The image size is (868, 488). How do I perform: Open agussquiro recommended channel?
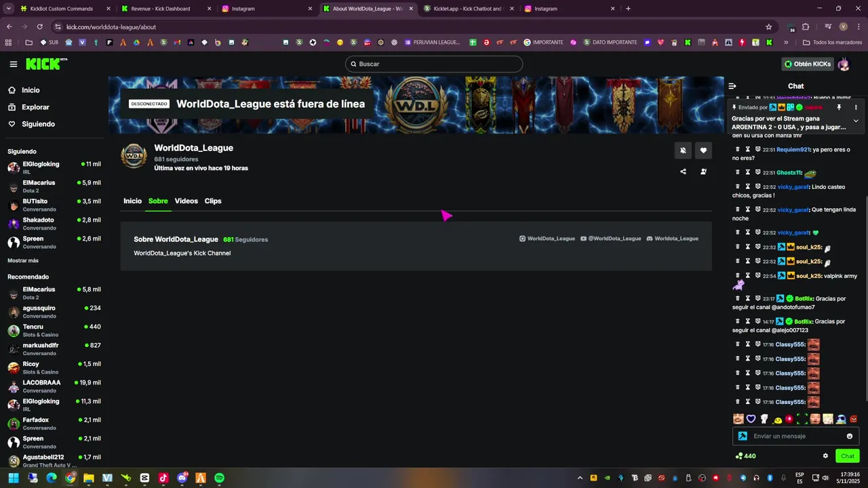coord(54,312)
